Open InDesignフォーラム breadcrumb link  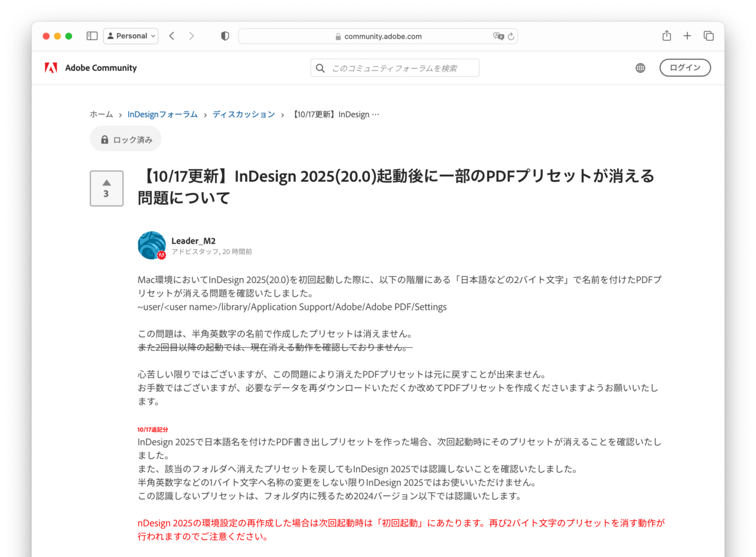pos(162,114)
